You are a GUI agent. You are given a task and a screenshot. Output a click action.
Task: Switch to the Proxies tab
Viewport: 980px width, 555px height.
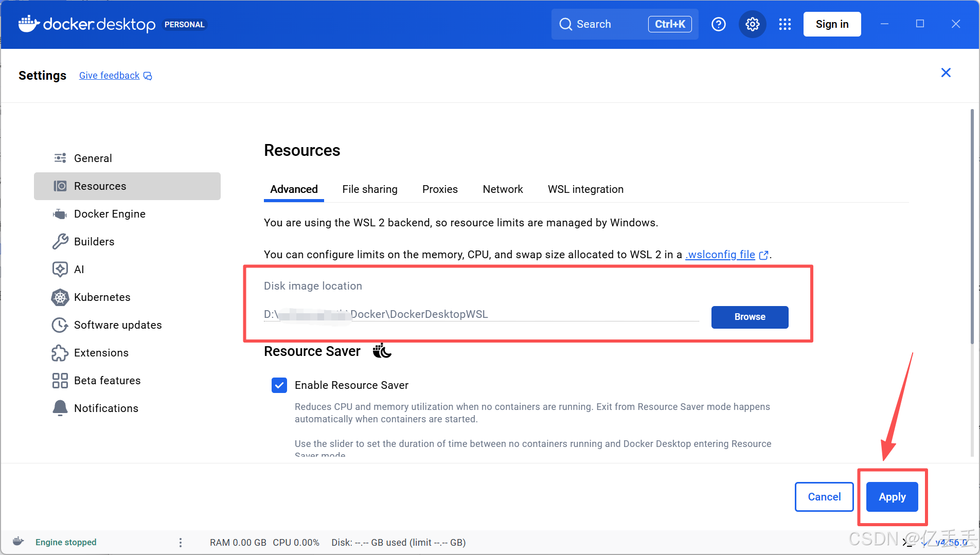(x=440, y=189)
